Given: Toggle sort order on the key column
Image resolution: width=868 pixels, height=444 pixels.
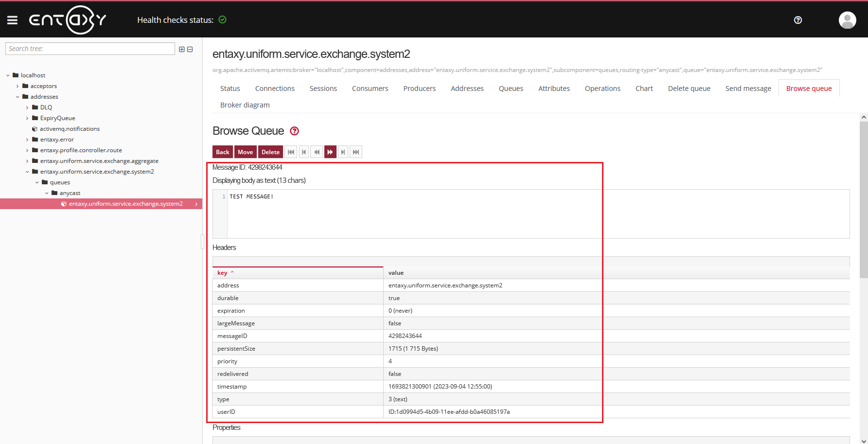Looking at the screenshot, I should 225,272.
